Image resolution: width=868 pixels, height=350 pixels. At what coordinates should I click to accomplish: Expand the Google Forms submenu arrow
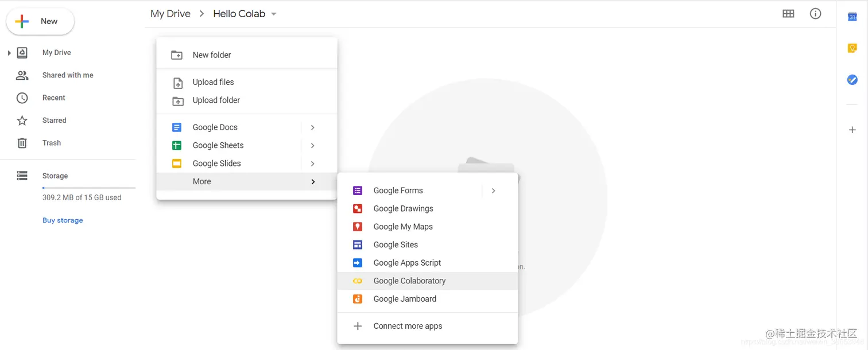pos(493,190)
